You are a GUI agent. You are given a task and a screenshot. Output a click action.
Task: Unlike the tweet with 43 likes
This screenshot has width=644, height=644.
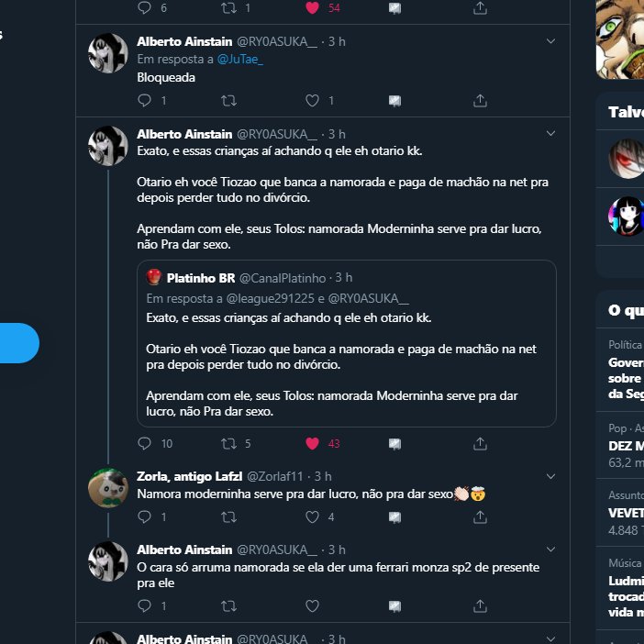click(312, 443)
